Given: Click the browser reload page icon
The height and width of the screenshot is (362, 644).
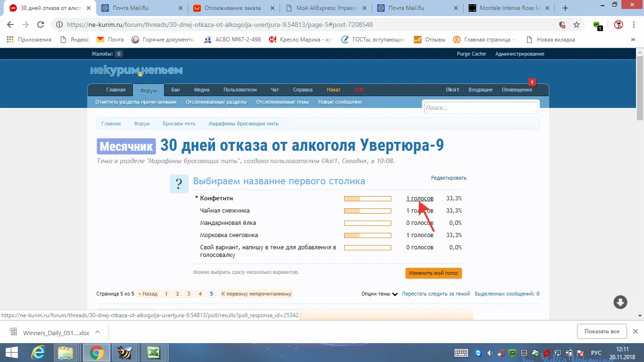Looking at the screenshot, I should pos(41,25).
